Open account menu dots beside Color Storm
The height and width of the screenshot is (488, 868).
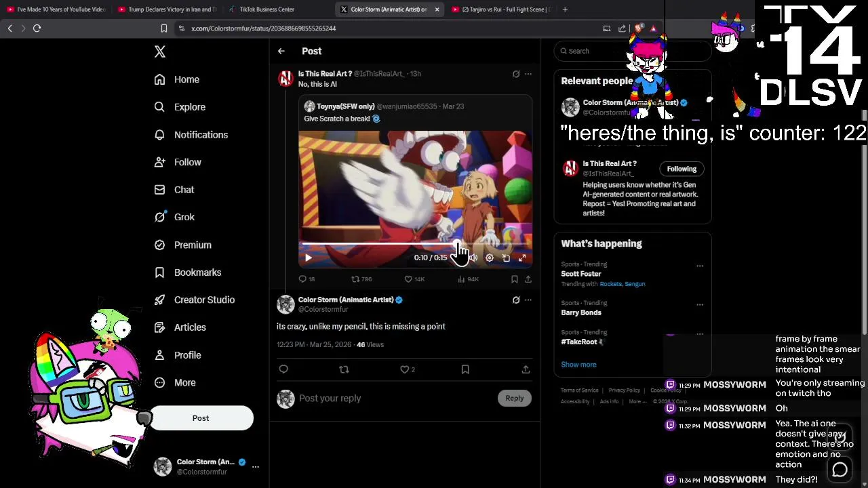[256, 466]
